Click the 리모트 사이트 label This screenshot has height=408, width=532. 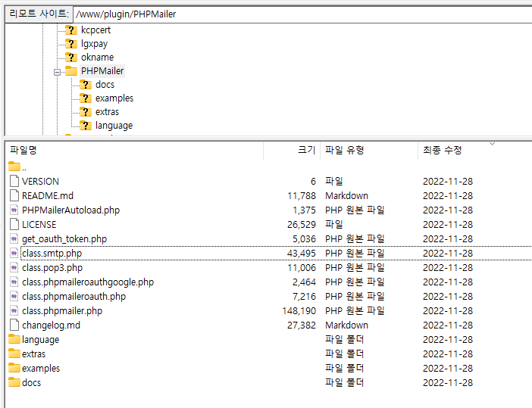point(39,14)
